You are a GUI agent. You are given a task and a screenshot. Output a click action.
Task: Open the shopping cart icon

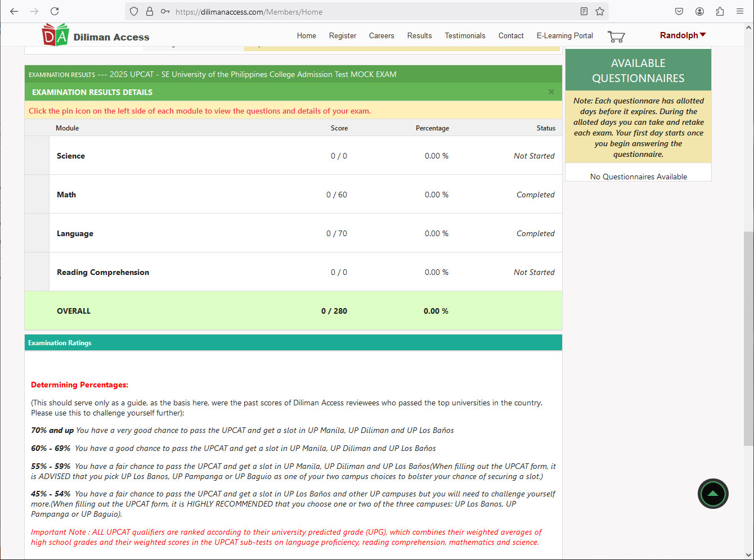pos(616,37)
